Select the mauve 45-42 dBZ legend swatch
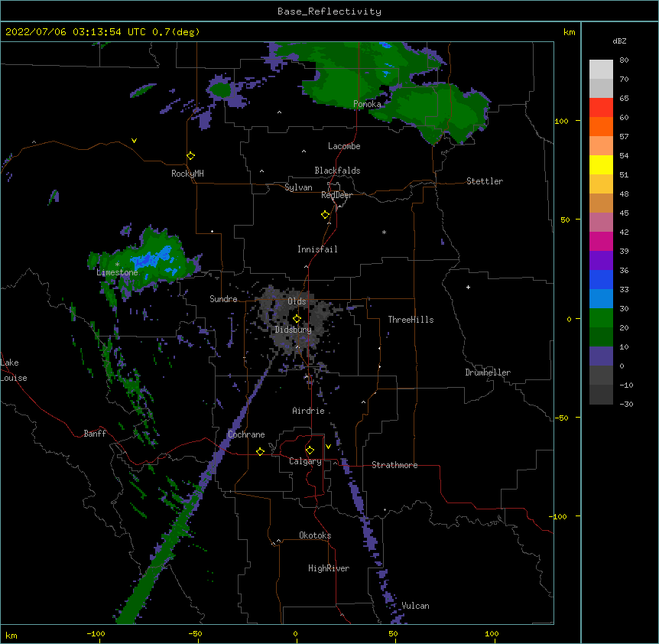The width and height of the screenshot is (659, 644). 601,223
